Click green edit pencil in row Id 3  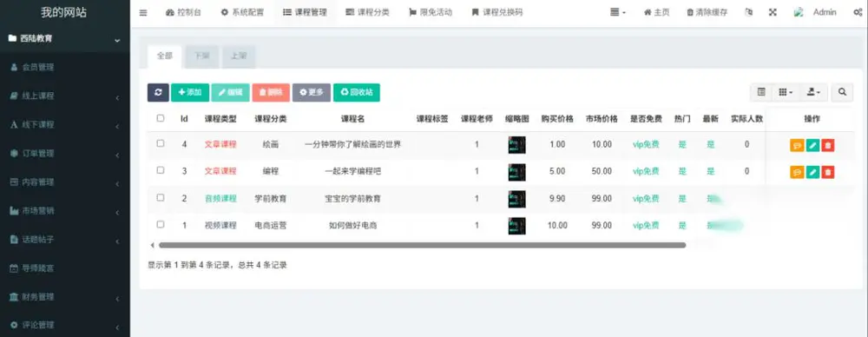coord(812,172)
